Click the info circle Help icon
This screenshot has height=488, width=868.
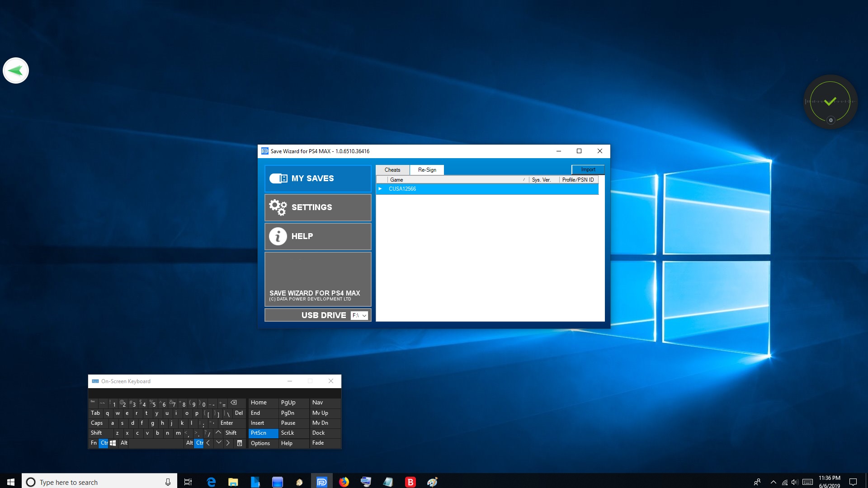(278, 236)
